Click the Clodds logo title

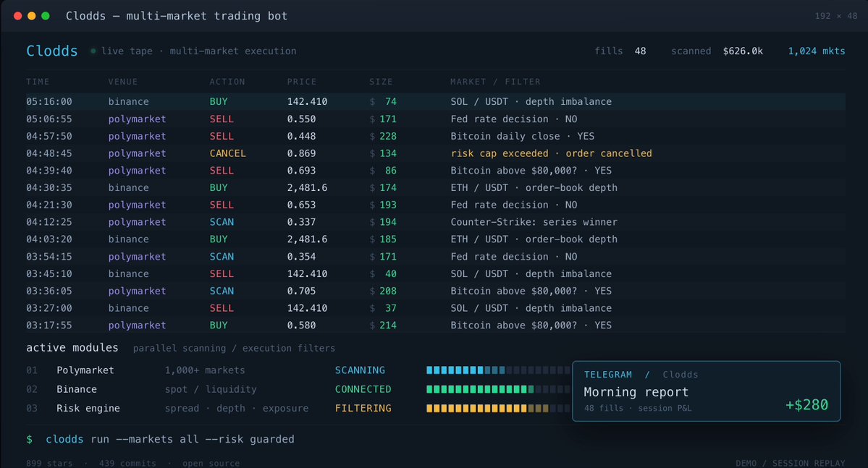52,51
